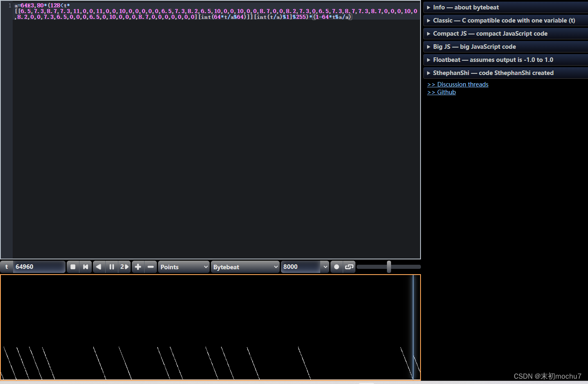Expand the 'Big JS' section

point(506,47)
